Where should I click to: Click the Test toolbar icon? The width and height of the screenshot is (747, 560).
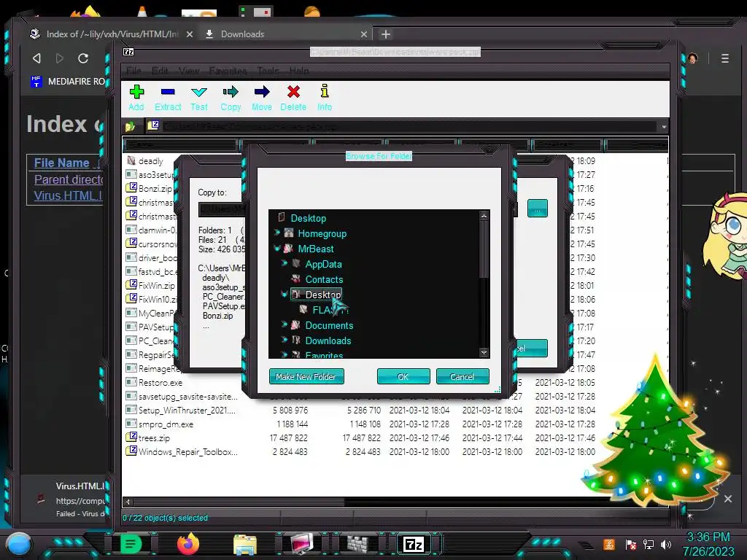(198, 98)
